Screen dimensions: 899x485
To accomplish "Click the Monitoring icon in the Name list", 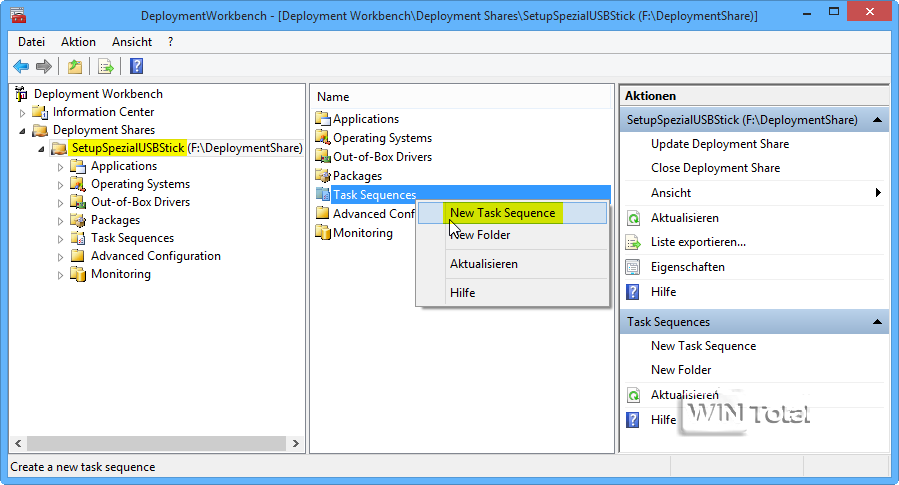I will click(x=323, y=233).
